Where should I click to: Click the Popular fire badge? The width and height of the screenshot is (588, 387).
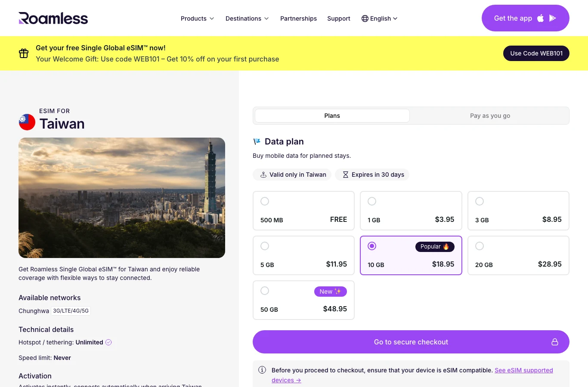tap(435, 246)
